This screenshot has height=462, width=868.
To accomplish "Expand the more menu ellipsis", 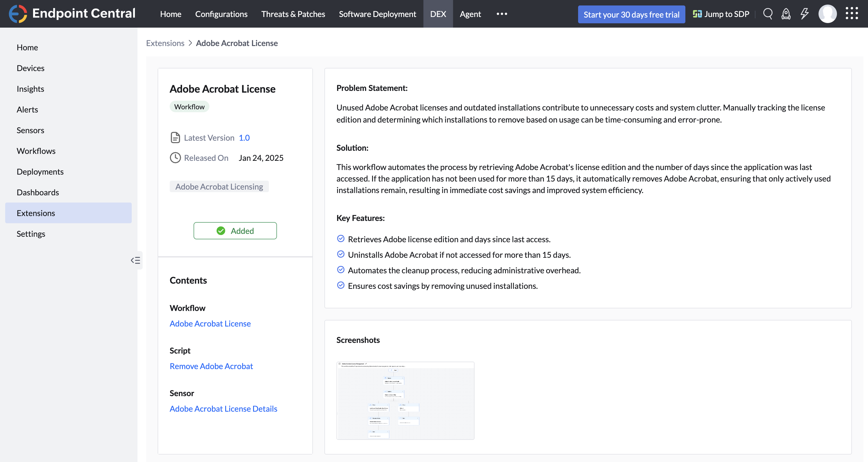I will pyautogui.click(x=501, y=14).
